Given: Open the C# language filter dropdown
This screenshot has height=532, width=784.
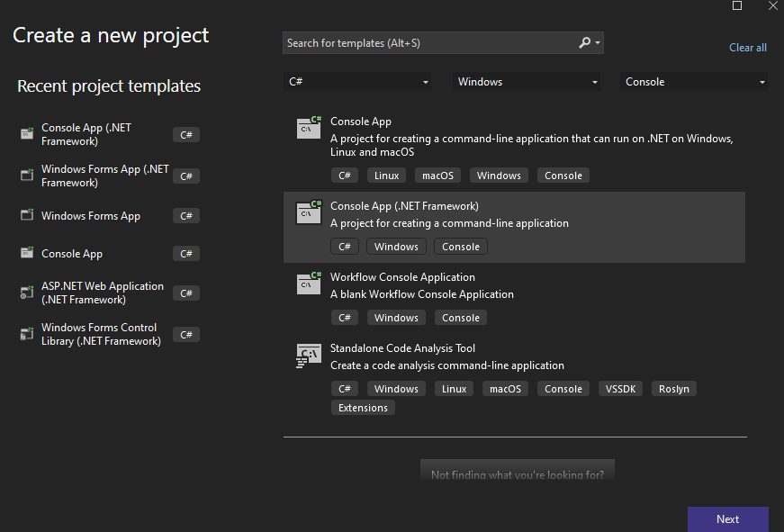Looking at the screenshot, I should pyautogui.click(x=358, y=82).
